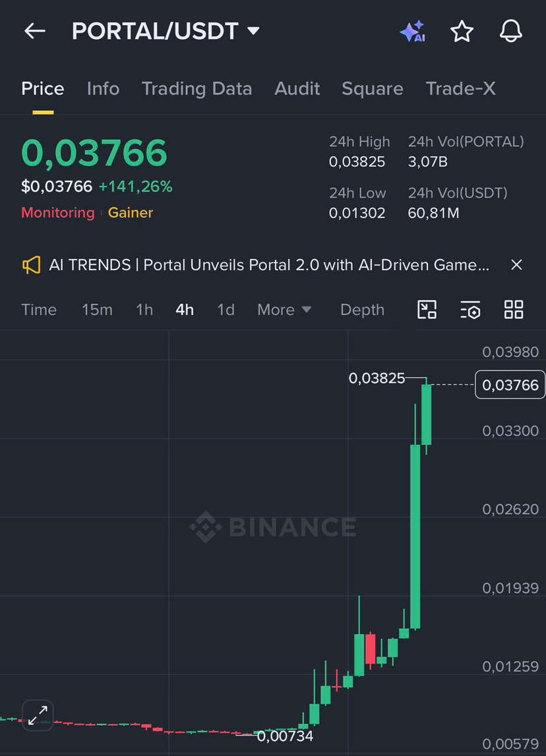Expand the More timeframes dropdown
Viewport: 546px width, 756px height.
click(284, 310)
